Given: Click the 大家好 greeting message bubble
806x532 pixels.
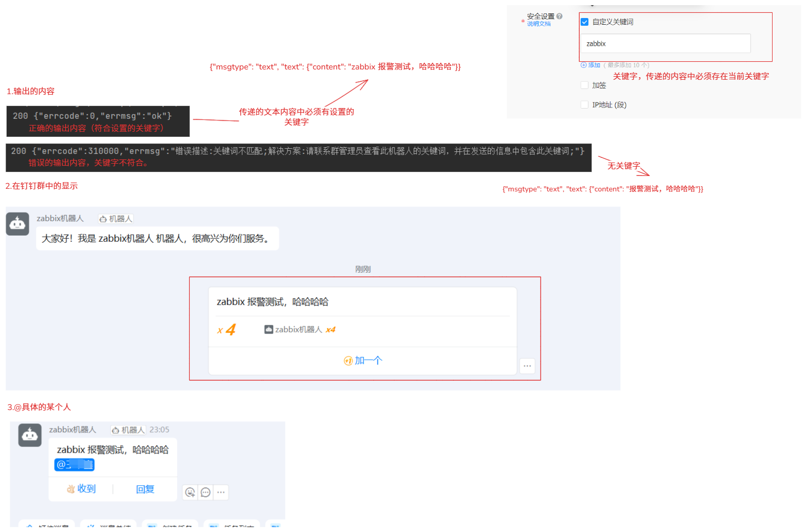Looking at the screenshot, I should (157, 239).
